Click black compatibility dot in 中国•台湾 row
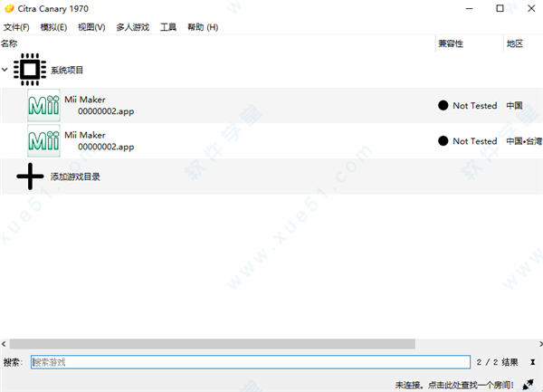Viewport: 543px width, 392px height. coord(443,141)
